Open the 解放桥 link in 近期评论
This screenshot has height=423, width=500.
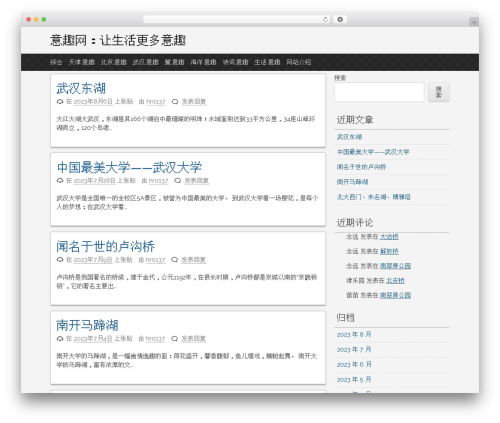coord(389,251)
